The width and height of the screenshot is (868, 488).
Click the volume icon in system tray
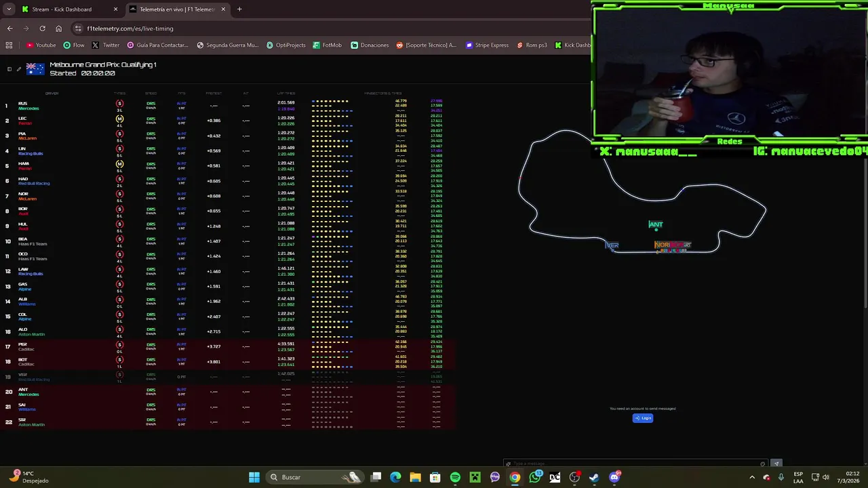(x=826, y=477)
